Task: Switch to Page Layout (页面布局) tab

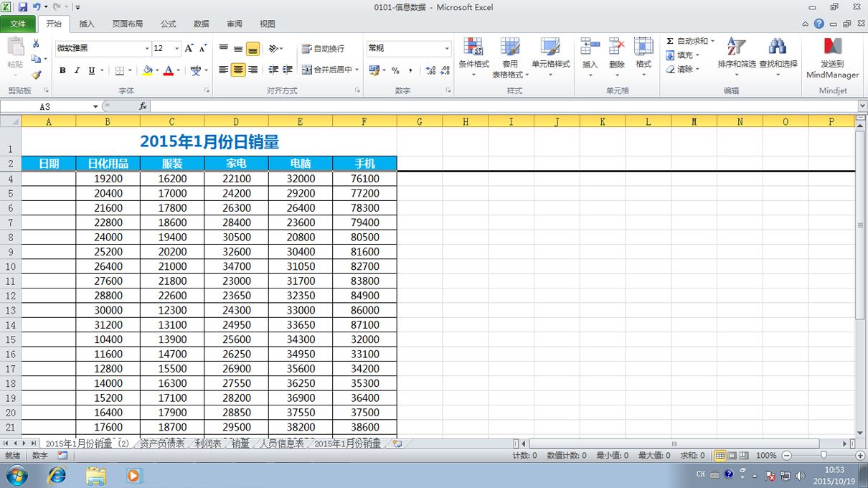Action: pyautogui.click(x=127, y=24)
